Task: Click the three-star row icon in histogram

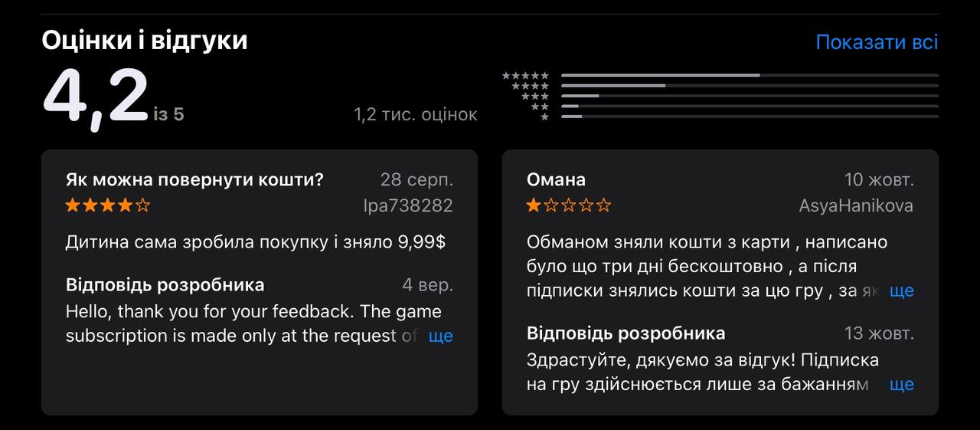Action: [x=534, y=96]
